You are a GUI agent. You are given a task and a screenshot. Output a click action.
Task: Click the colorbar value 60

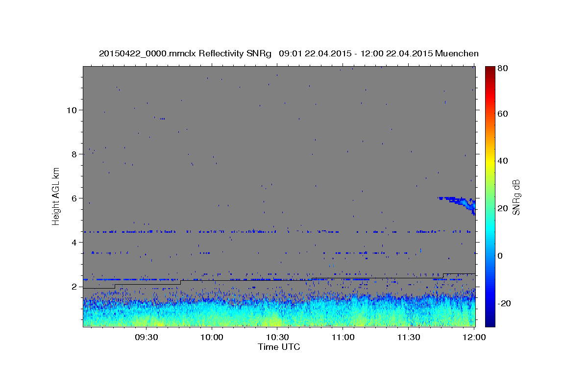[502, 114]
